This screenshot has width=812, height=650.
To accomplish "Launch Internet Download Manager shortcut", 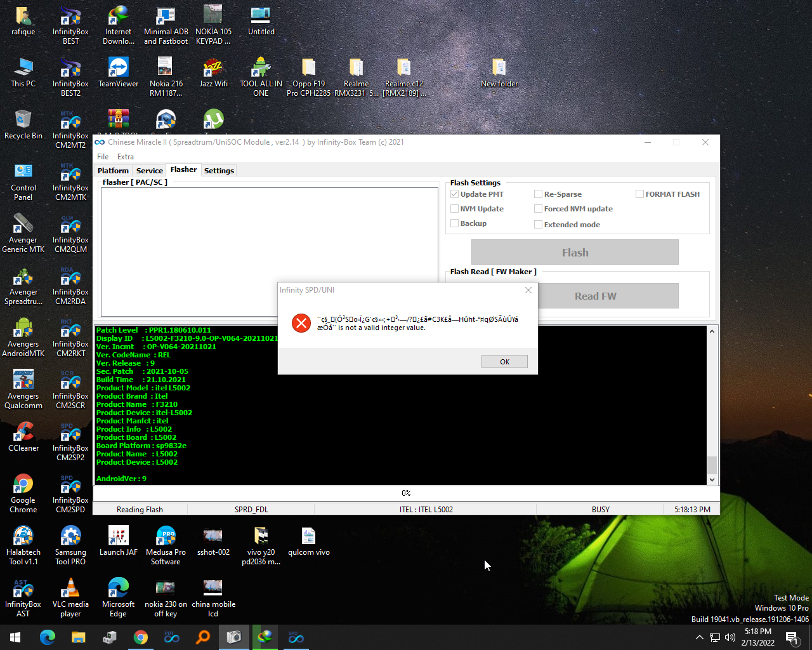I will click(119, 25).
